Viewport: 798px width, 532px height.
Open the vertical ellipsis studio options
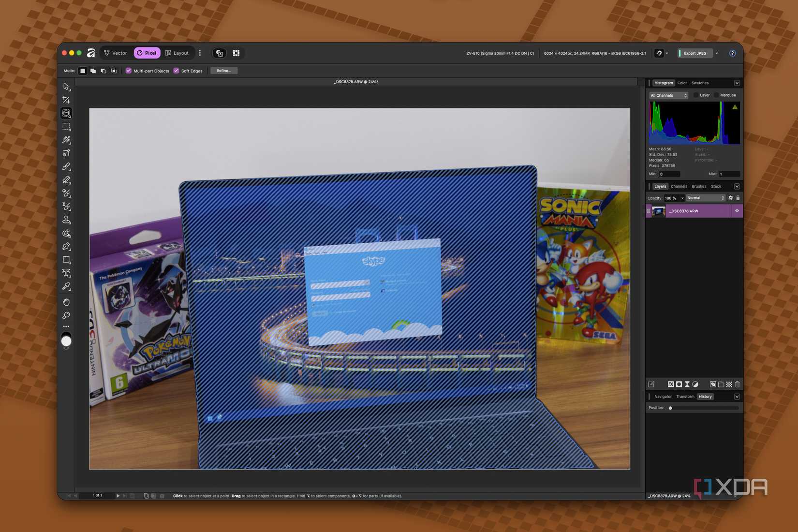(x=200, y=53)
